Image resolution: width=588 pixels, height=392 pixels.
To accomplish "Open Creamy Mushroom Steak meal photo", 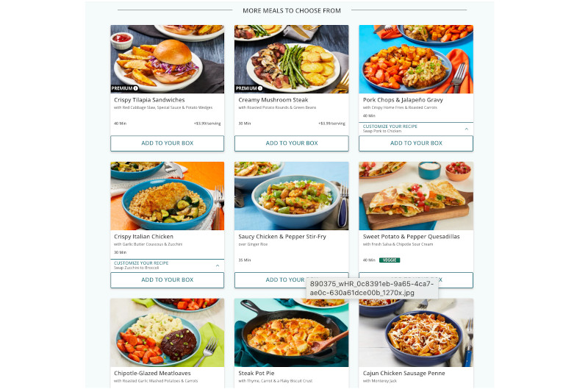I will click(x=291, y=60).
